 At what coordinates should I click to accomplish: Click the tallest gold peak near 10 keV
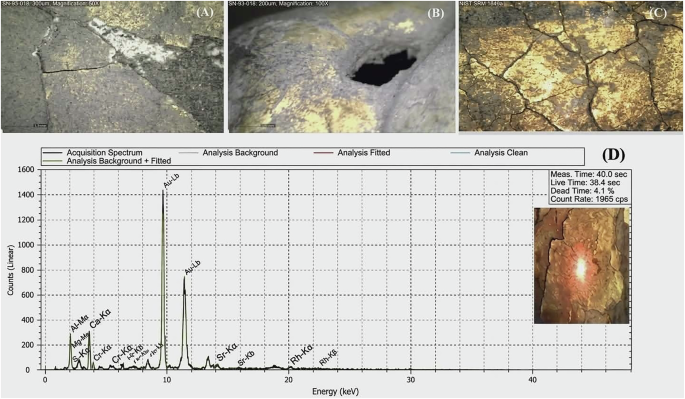pyautogui.click(x=163, y=280)
